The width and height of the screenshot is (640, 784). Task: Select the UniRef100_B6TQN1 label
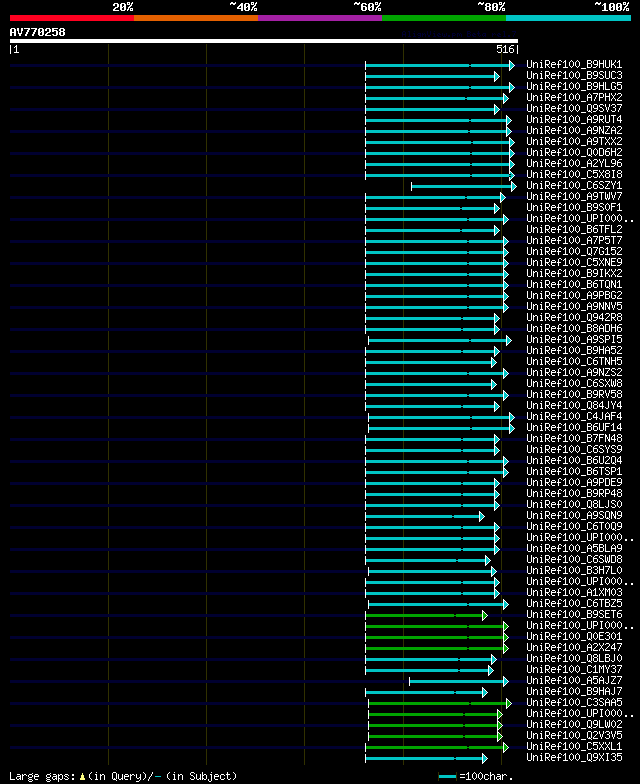click(574, 284)
